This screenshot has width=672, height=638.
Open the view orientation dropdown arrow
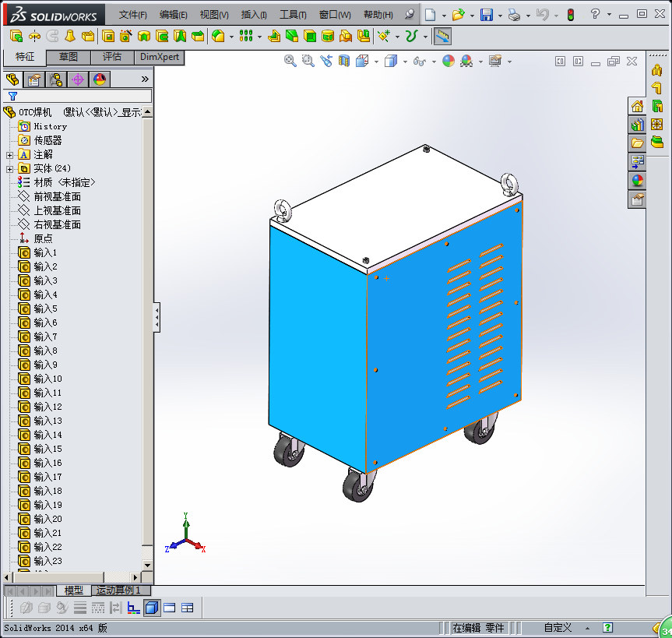[x=375, y=61]
